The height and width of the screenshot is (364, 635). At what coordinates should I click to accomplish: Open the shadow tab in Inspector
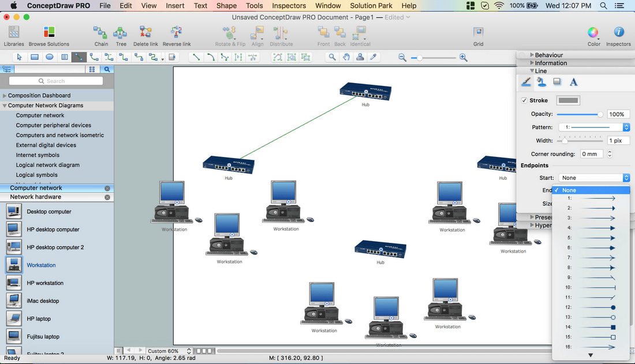[557, 82]
